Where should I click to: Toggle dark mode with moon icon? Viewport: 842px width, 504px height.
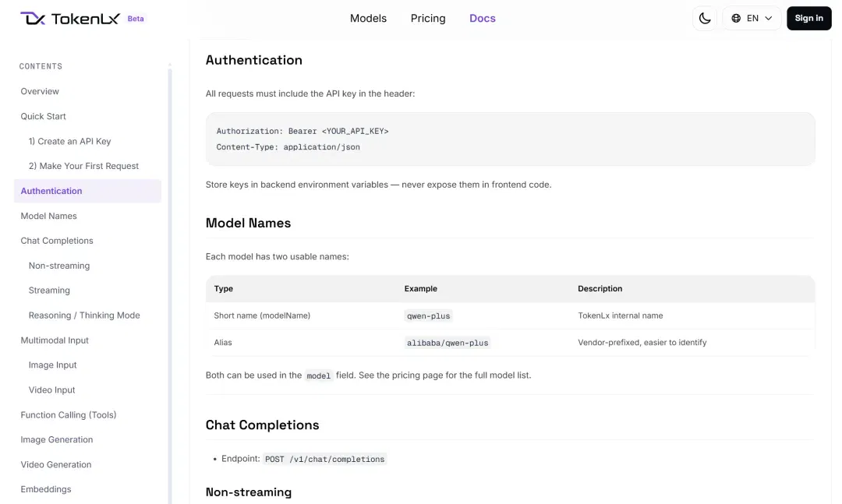coord(705,18)
